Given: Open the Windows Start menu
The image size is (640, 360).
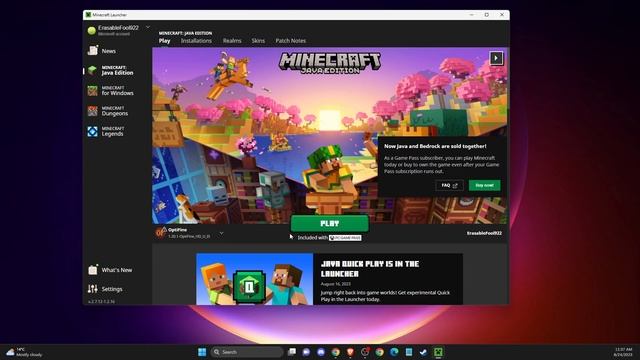Looking at the screenshot, I should [202, 352].
